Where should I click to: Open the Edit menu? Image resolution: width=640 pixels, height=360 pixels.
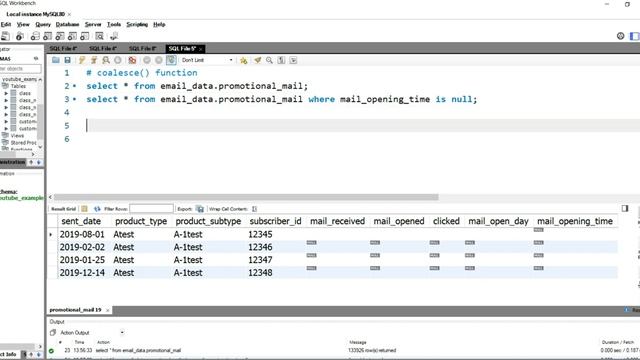coord(6,24)
